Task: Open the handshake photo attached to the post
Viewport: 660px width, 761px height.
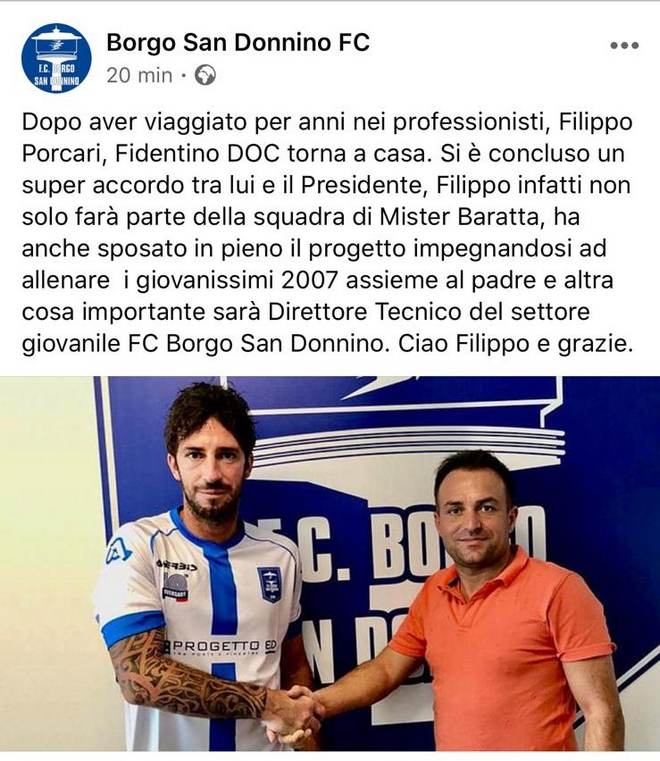Action: click(x=330, y=563)
